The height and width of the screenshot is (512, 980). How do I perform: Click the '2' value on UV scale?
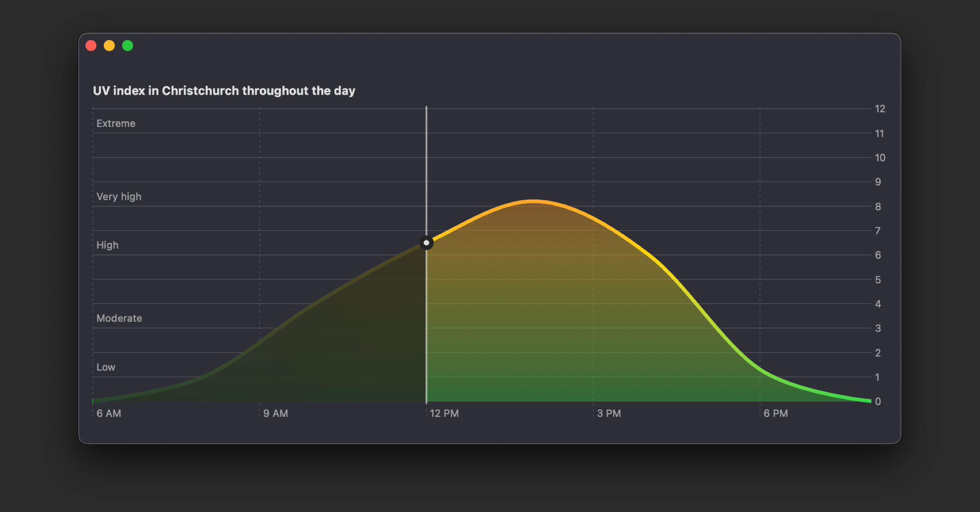(x=878, y=353)
